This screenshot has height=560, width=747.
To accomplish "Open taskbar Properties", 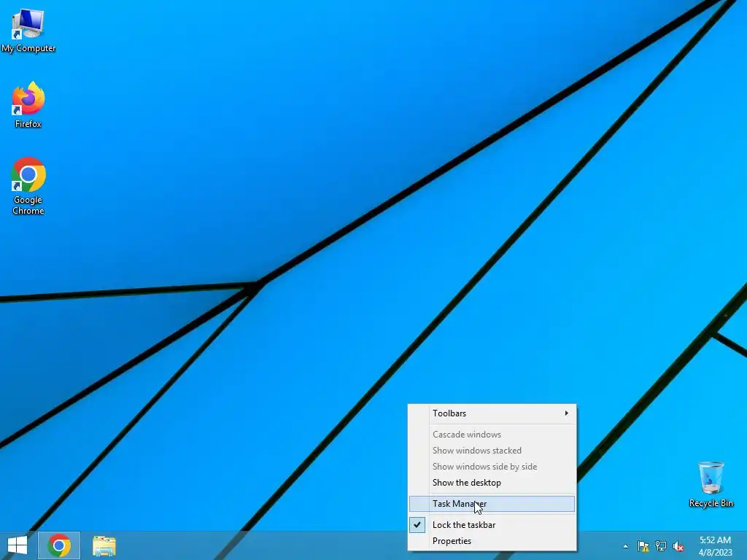I will [x=492, y=541].
